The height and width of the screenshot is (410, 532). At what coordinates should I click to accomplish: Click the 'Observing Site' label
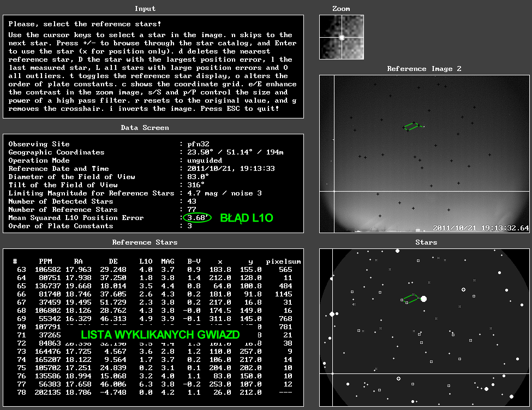point(39,144)
